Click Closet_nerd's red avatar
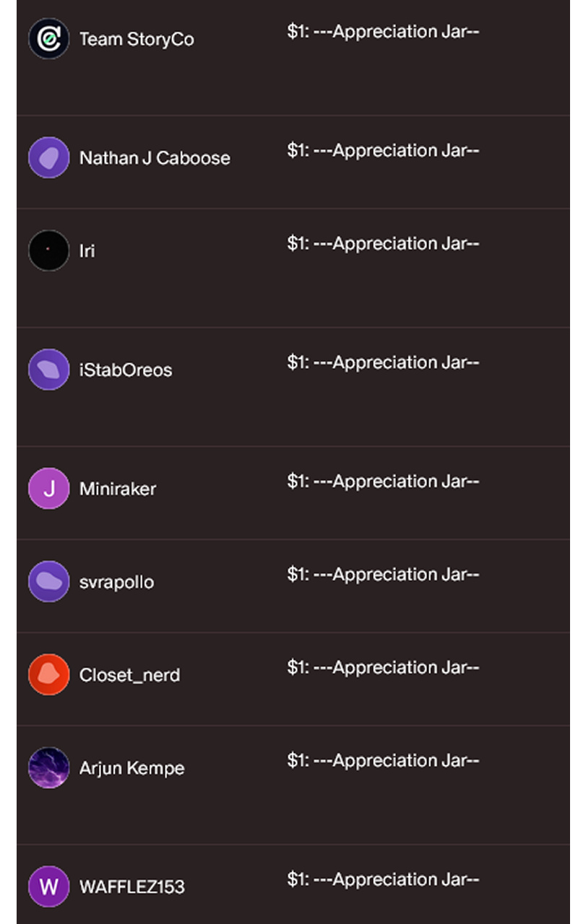The image size is (578, 924). coord(48,675)
